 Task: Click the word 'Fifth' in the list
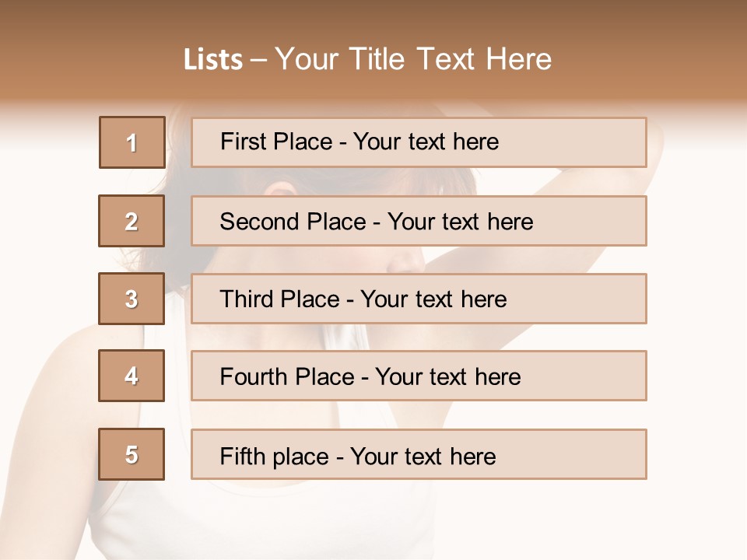243,456
